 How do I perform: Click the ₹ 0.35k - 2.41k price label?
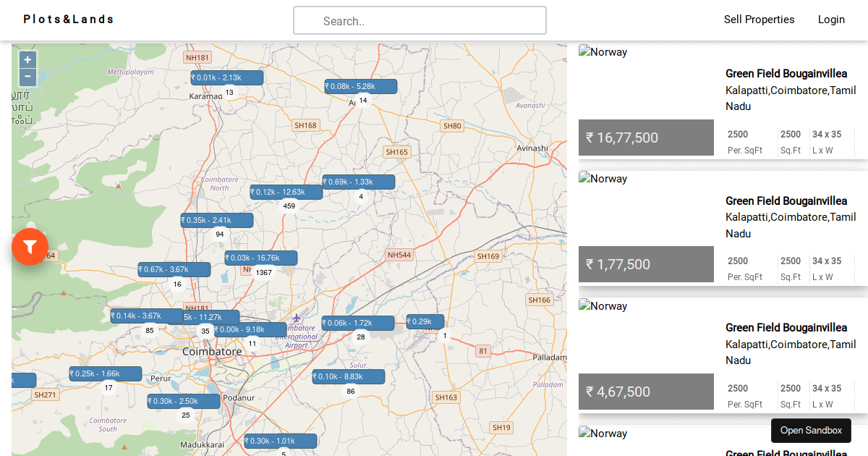click(x=217, y=220)
